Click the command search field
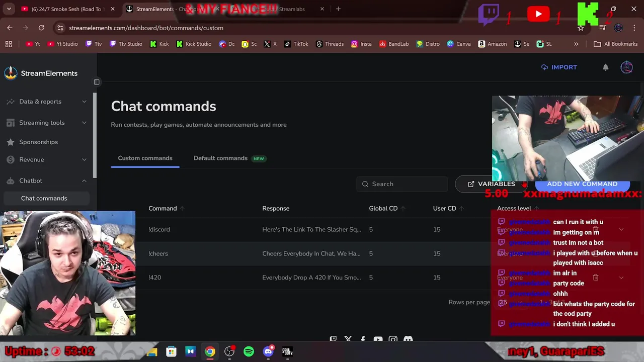The image size is (644, 362). tap(402, 184)
